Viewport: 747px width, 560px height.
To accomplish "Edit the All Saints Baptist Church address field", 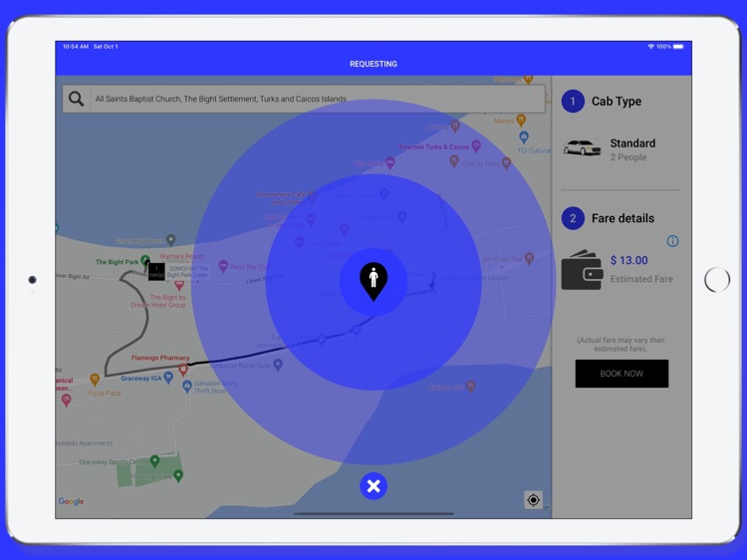I will point(304,99).
